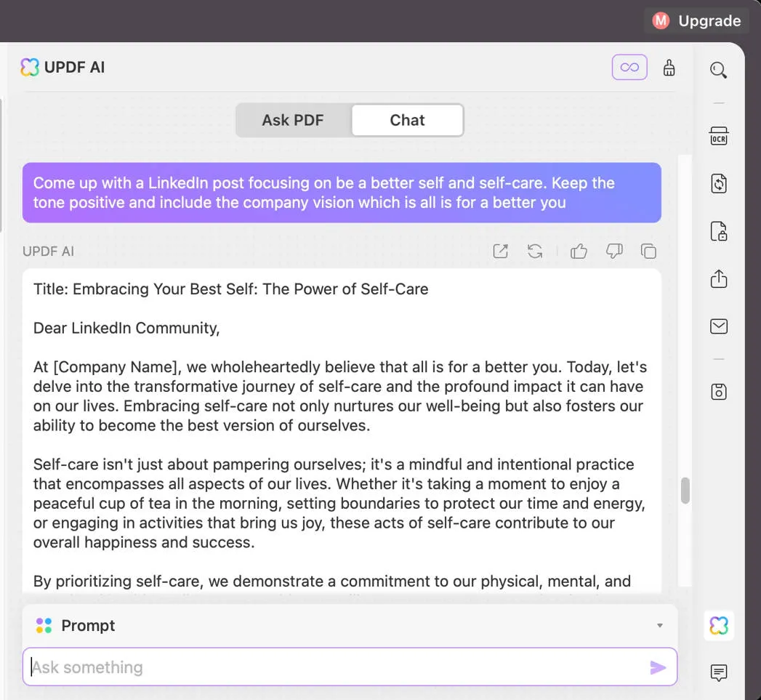Screen dimensions: 761x700
Task: Open the Search tool
Action: coord(719,71)
